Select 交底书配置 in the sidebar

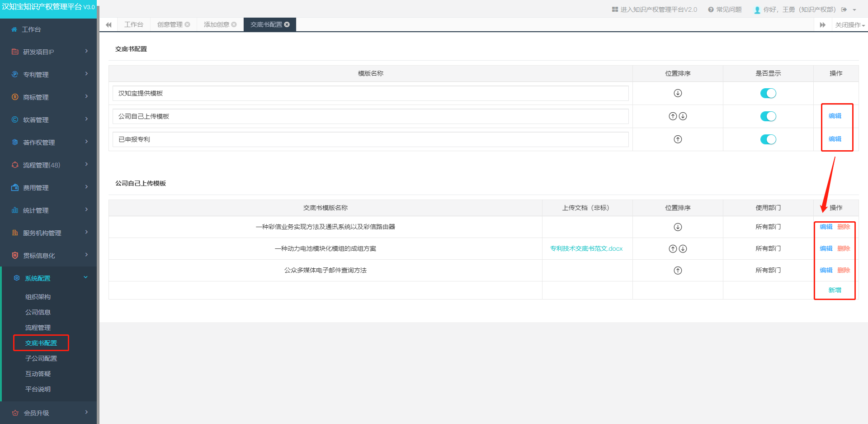41,343
